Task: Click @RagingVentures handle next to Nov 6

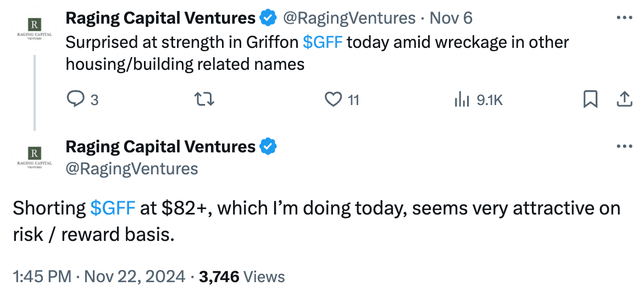Action: (x=349, y=18)
